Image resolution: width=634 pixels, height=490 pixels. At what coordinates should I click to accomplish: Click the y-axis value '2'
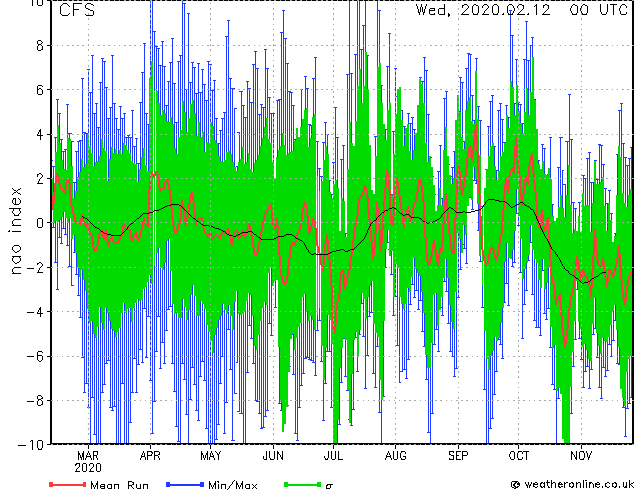pos(40,179)
